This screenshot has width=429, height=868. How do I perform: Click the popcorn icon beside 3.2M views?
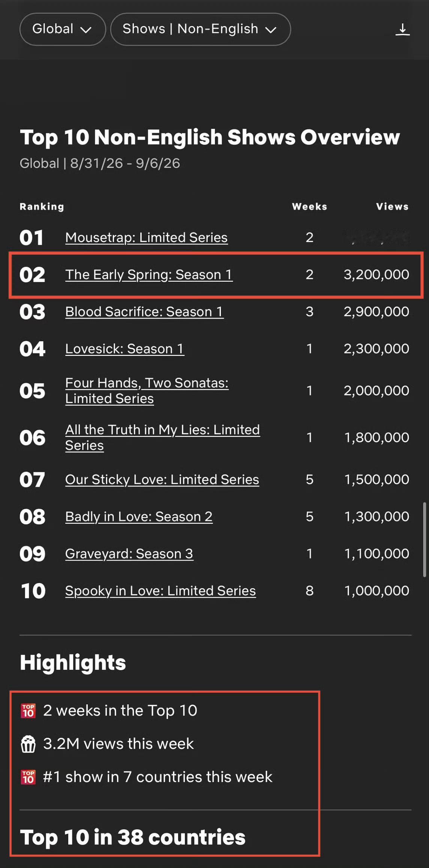click(28, 744)
